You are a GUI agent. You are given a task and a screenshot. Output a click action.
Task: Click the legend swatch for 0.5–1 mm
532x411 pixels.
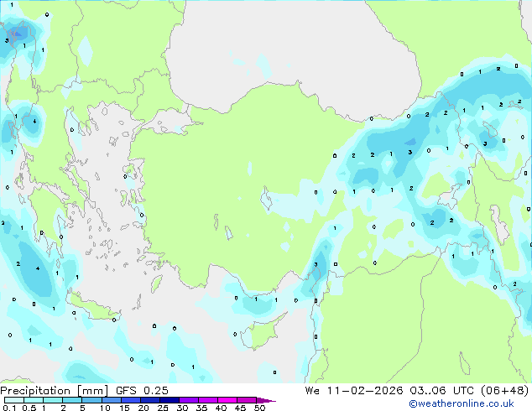point(34,400)
